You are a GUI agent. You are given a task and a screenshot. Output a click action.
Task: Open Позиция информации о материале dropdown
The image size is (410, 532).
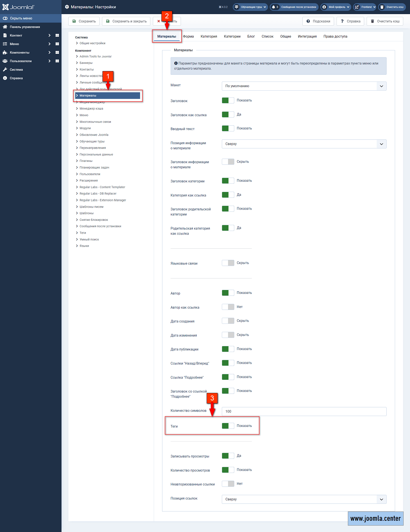304,144
